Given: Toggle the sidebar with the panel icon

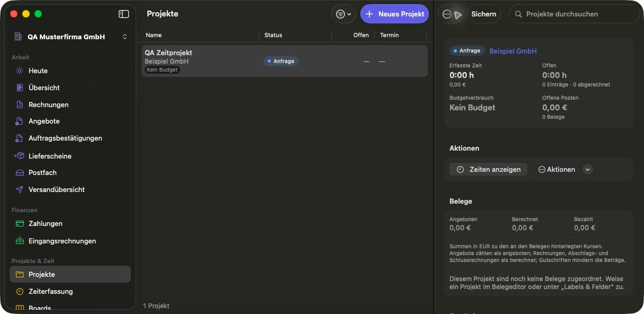Looking at the screenshot, I should pos(124,14).
